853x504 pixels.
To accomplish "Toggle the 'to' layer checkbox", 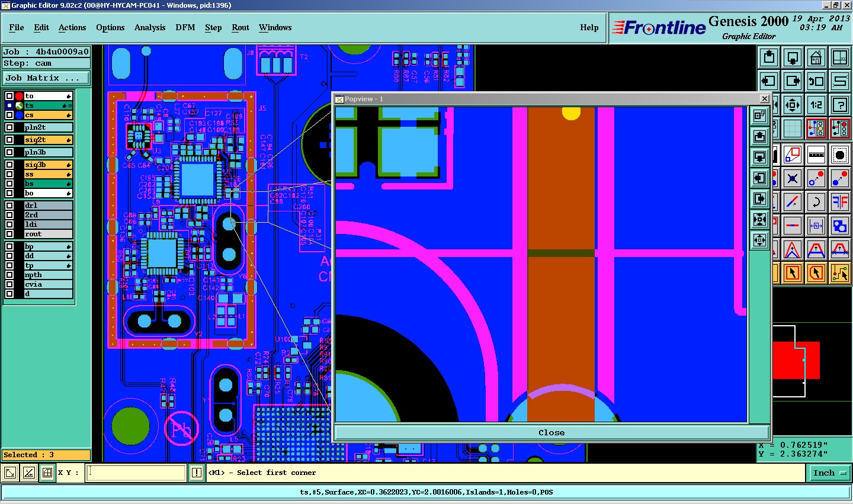I will point(9,96).
